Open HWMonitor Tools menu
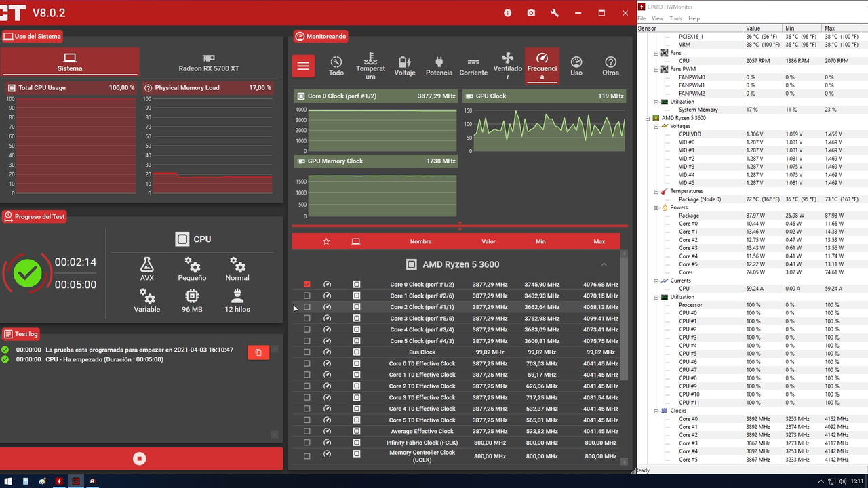The width and height of the screenshot is (868, 488). click(675, 18)
